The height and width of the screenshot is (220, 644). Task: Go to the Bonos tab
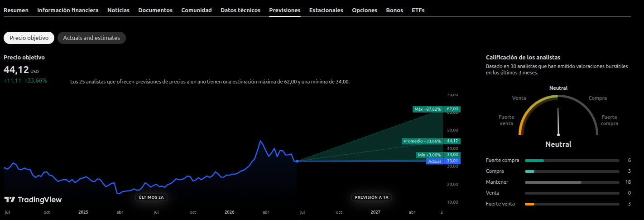coord(394,10)
